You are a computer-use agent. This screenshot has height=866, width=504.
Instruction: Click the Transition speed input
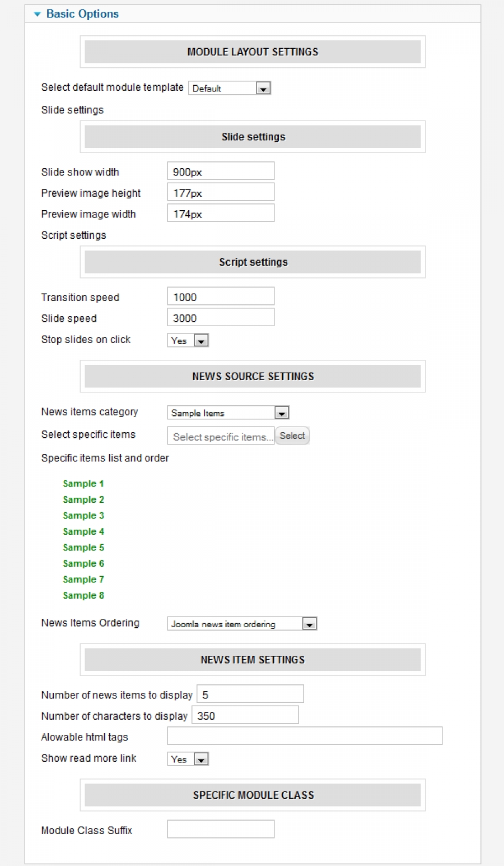click(x=221, y=297)
